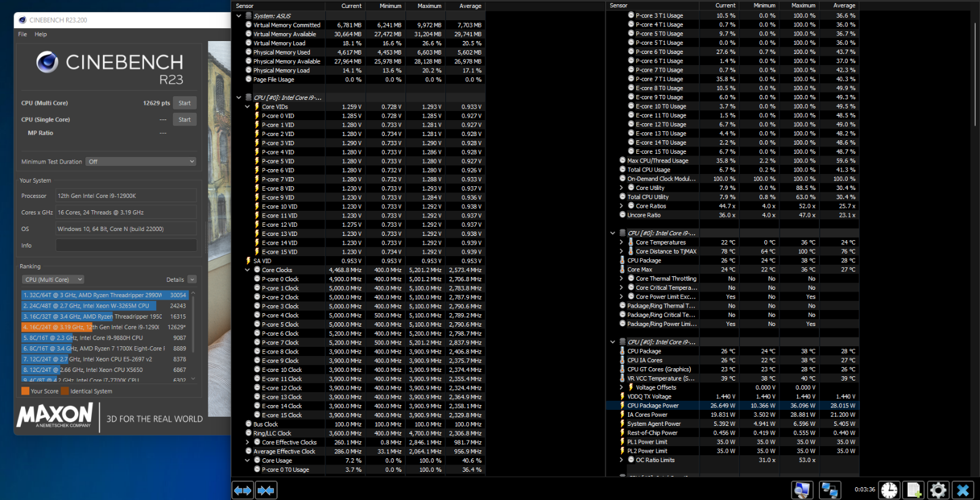Click the lightning icon beside CPU Package Power
The image size is (980, 500).
coord(622,406)
